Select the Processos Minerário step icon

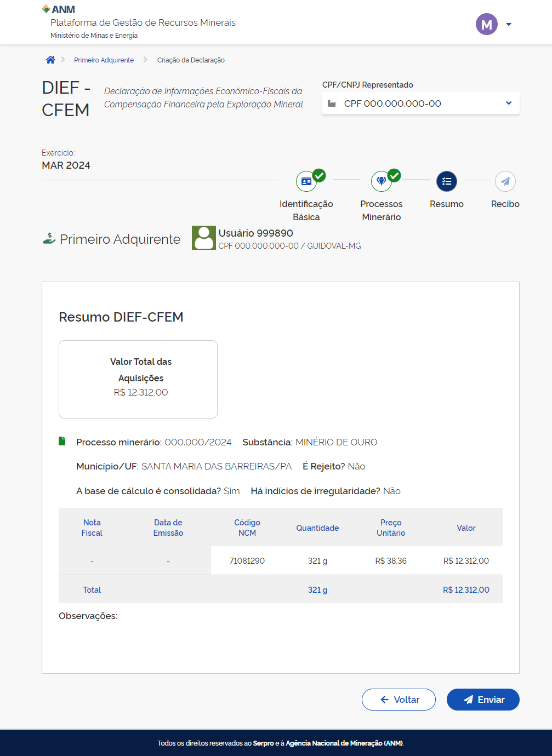(x=382, y=181)
